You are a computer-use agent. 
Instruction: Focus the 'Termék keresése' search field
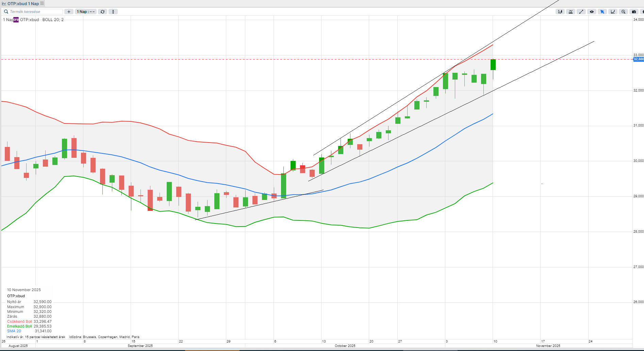[34, 12]
